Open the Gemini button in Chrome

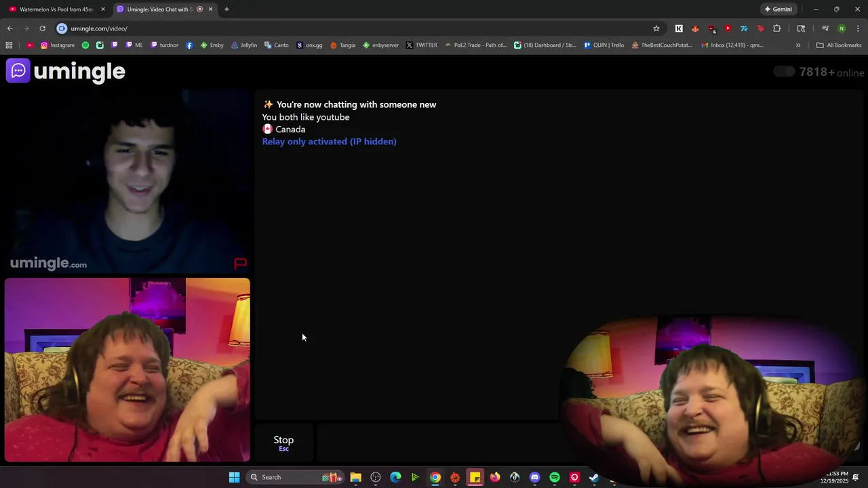tap(778, 9)
